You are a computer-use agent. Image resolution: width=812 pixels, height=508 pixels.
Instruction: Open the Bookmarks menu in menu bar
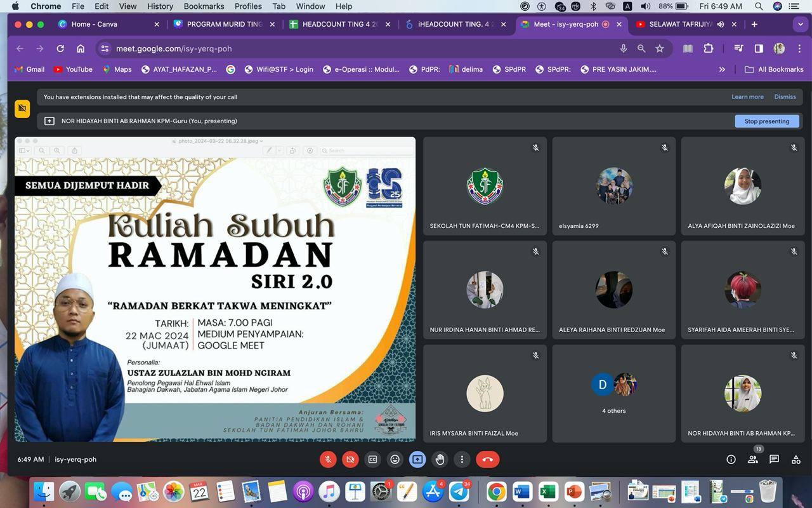coord(204,6)
